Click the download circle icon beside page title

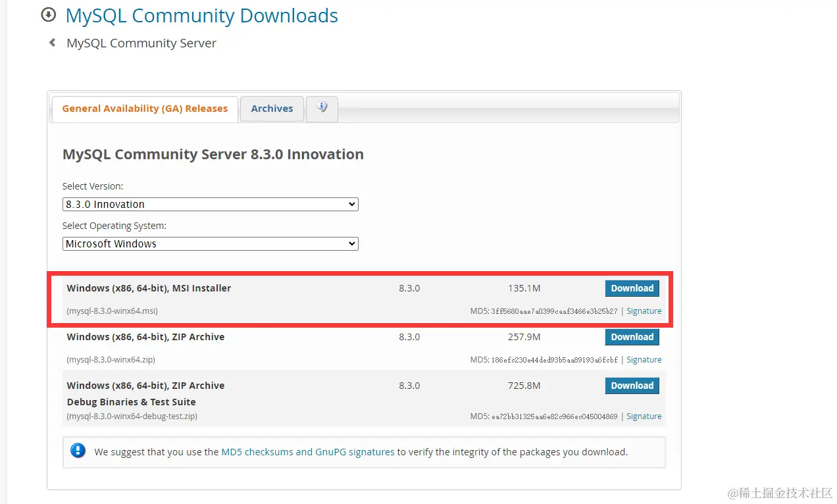(48, 14)
